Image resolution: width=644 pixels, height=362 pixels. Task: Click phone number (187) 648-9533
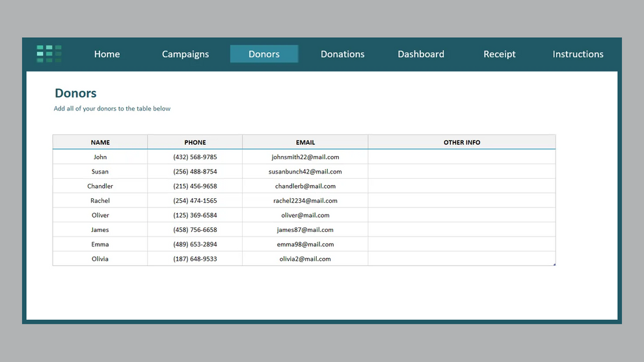(195, 259)
